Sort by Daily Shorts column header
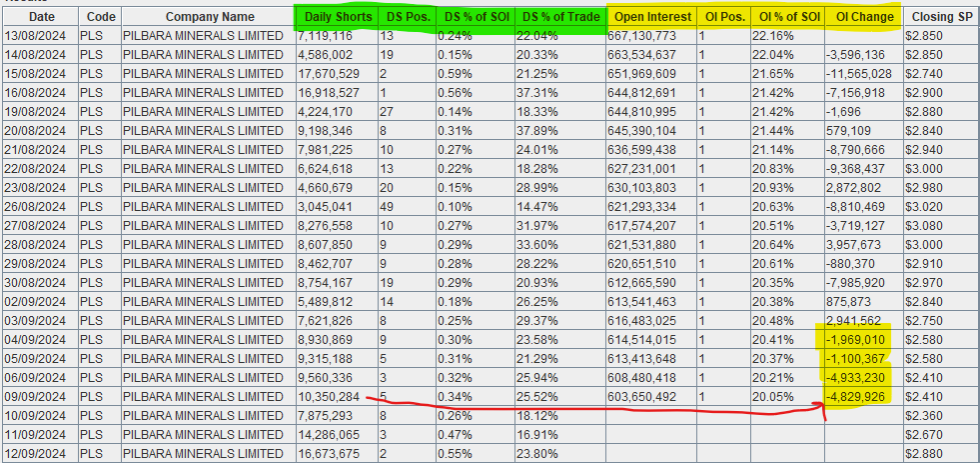Image resolution: width=980 pixels, height=463 pixels. click(x=338, y=17)
